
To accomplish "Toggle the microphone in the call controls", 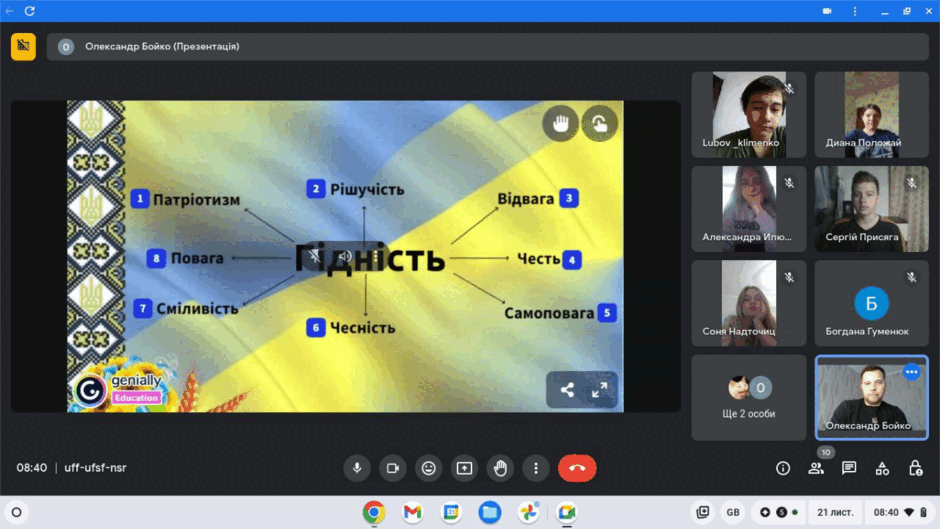I will point(357,468).
